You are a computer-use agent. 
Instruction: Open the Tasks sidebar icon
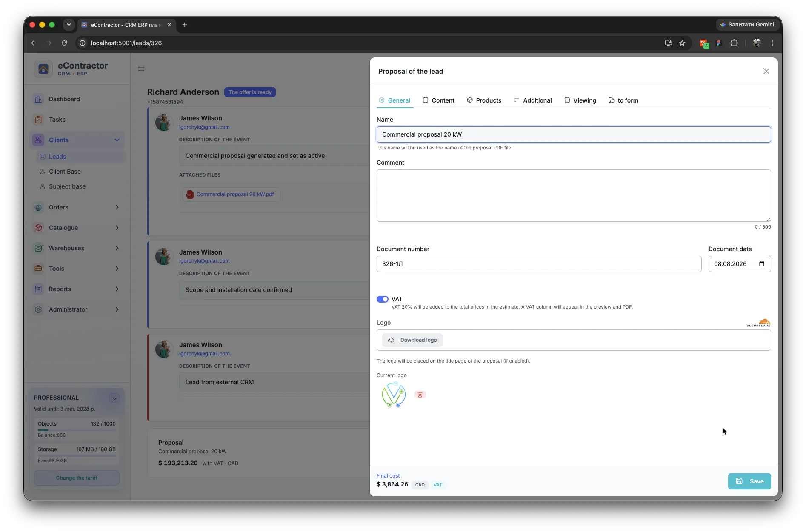(38, 120)
